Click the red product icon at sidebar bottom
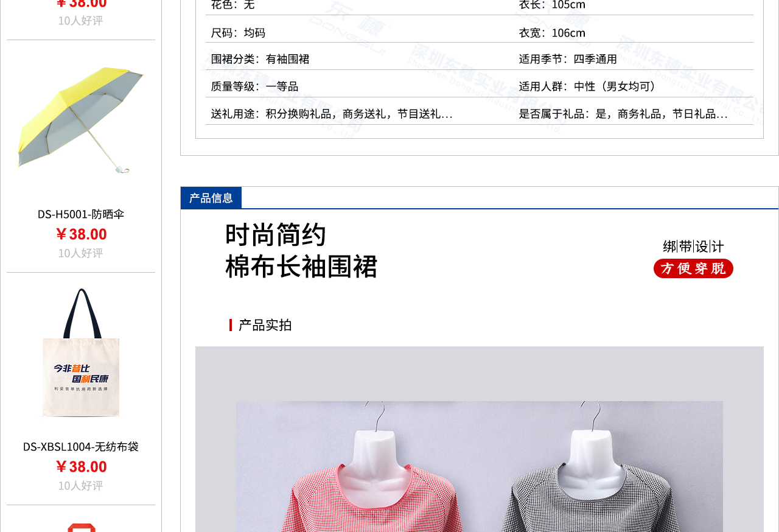 [81, 527]
